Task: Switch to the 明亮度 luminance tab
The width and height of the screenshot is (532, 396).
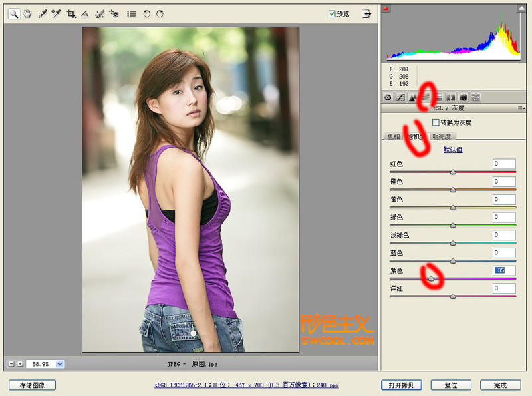Action: pos(442,136)
